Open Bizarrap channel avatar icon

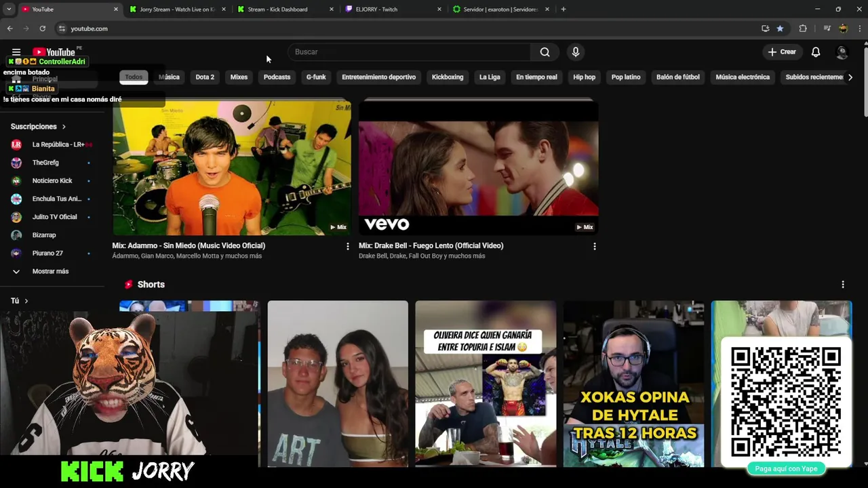[x=16, y=235]
